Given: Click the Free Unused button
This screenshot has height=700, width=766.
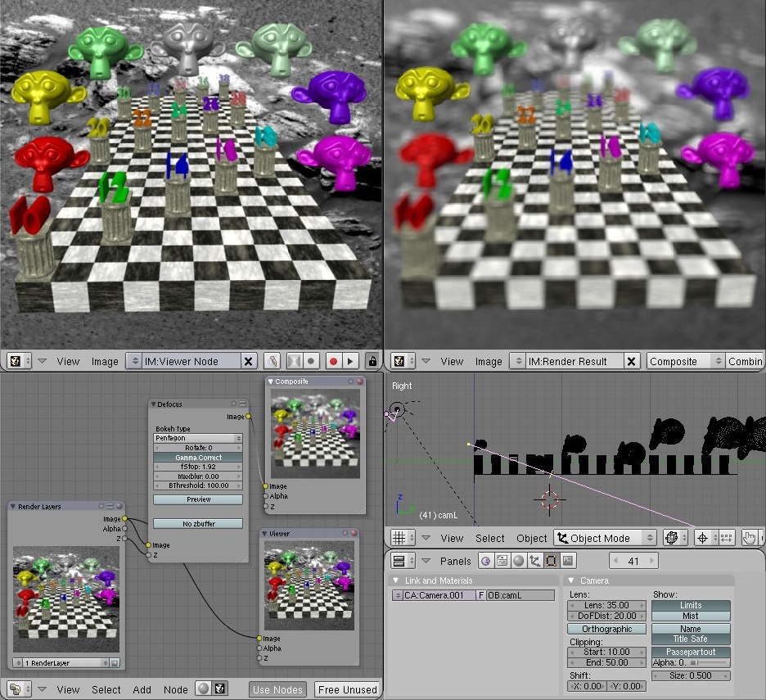Looking at the screenshot, I should click(347, 689).
